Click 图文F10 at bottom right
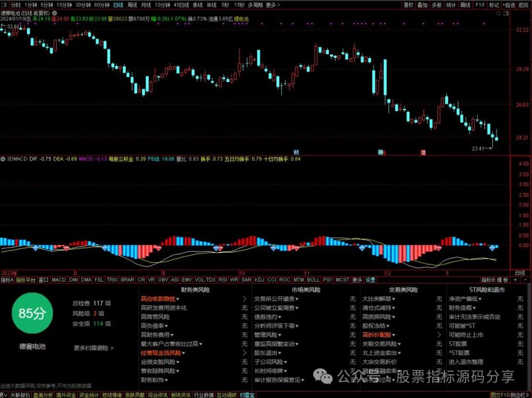Viewport: 532px width, 398px height. (500, 395)
